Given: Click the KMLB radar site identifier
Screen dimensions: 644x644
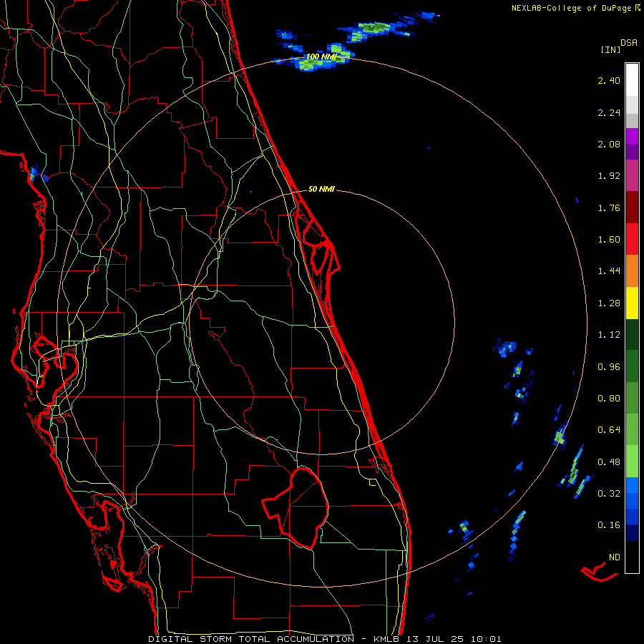Looking at the screenshot, I should 386,639.
